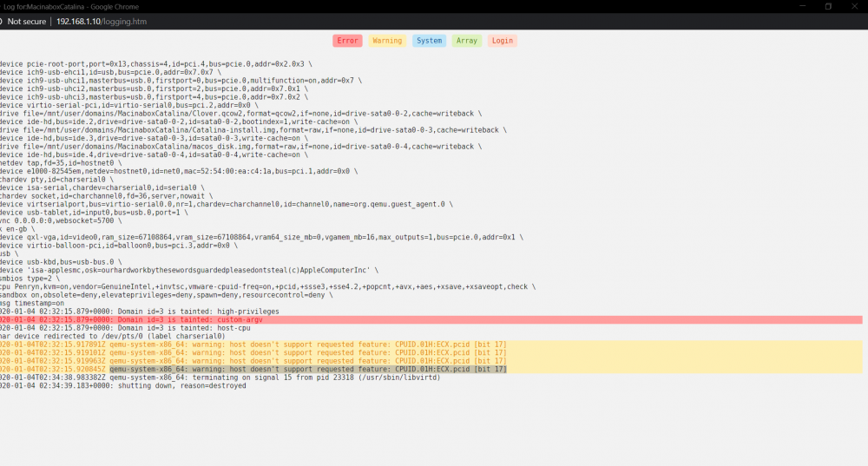Click the 'cpu Penryn,kvm=on' line
This screenshot has width=868, height=466.
pyautogui.click(x=268, y=286)
